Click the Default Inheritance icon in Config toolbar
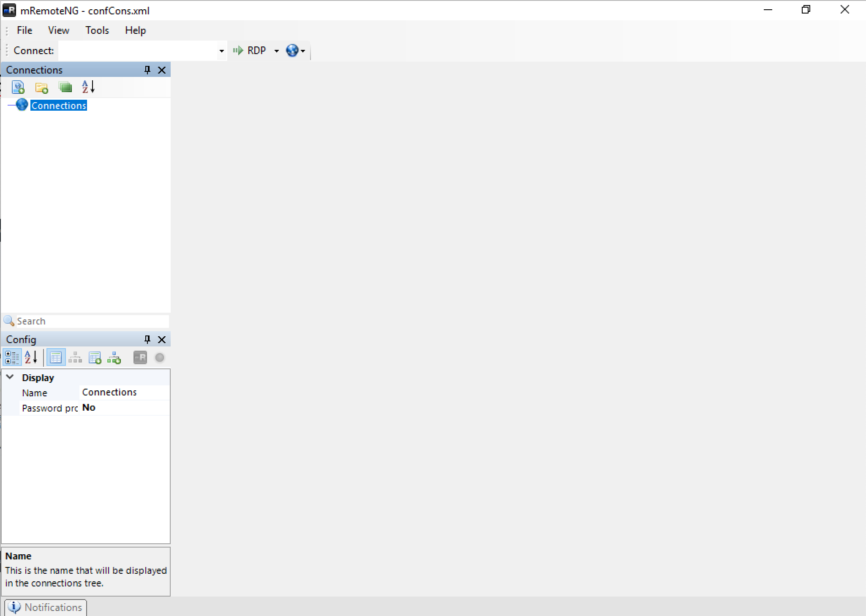The width and height of the screenshot is (866, 616). (x=114, y=358)
